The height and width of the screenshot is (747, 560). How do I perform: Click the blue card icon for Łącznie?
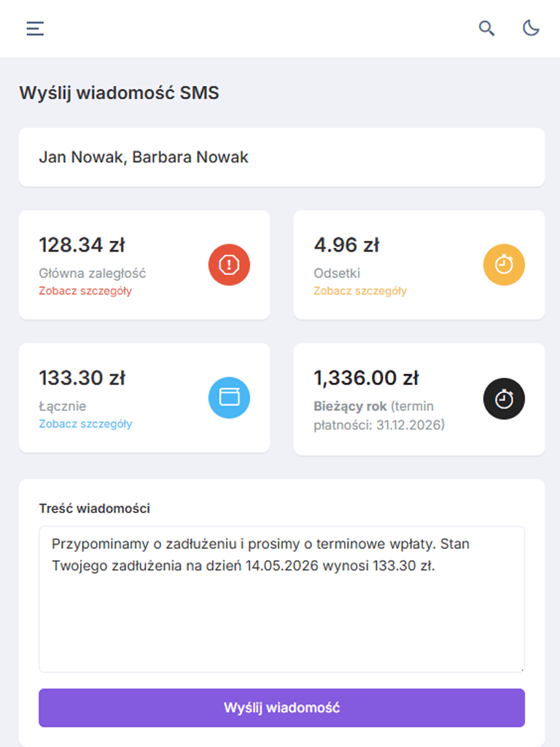coord(229,398)
